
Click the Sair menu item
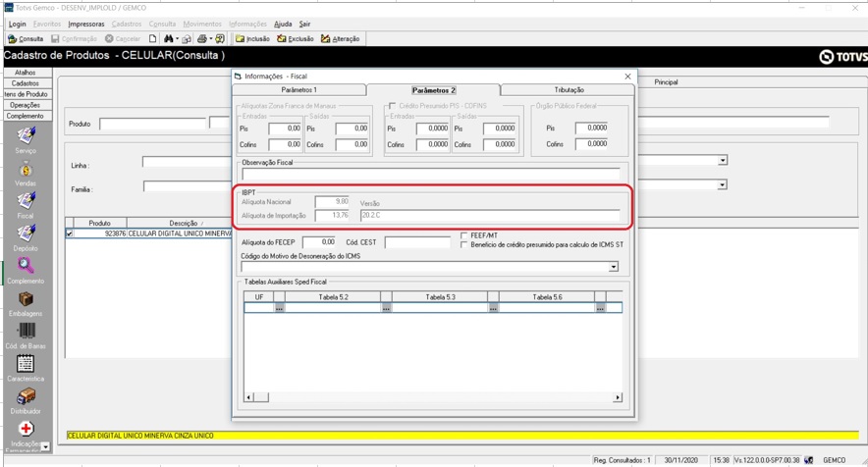[305, 25]
